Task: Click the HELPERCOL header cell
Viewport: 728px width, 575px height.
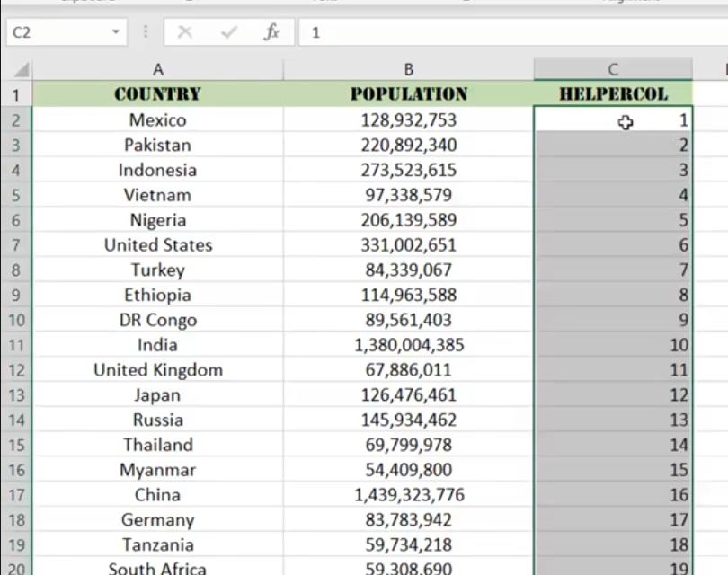Action: click(613, 94)
